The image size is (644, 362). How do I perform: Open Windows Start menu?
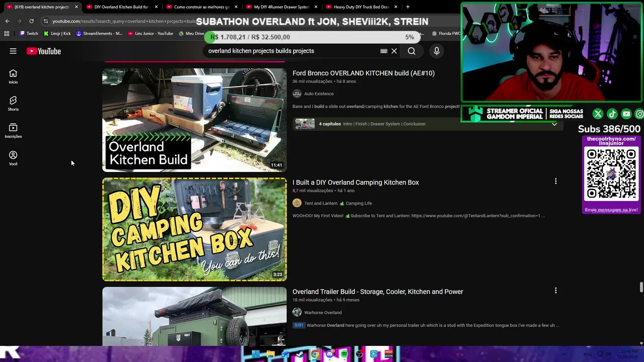pos(256,354)
